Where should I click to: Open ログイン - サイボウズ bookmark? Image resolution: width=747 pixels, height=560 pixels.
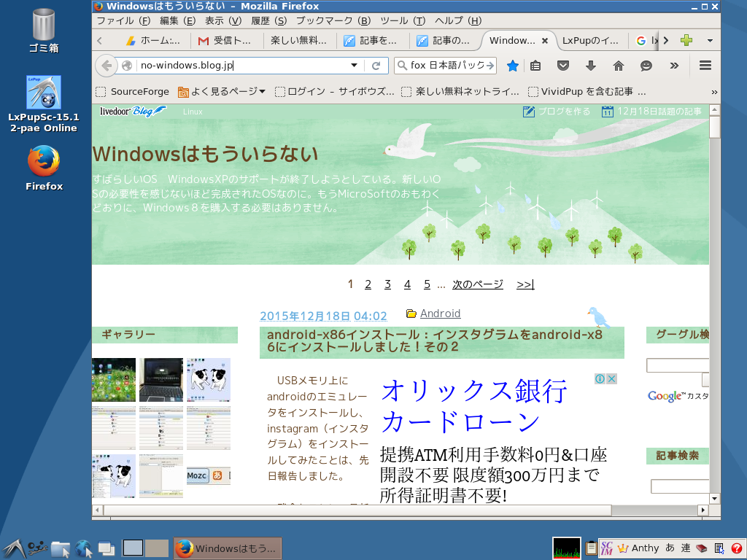pyautogui.click(x=335, y=91)
